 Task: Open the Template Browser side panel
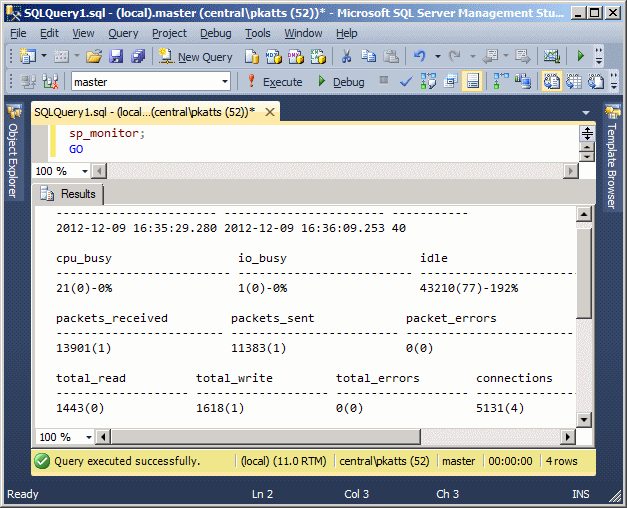pos(612,157)
